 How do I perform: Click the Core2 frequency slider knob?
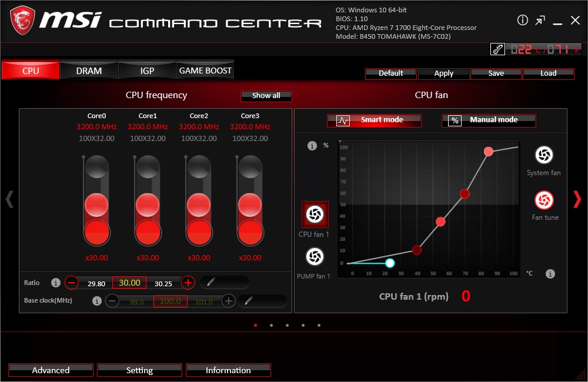pos(199,205)
